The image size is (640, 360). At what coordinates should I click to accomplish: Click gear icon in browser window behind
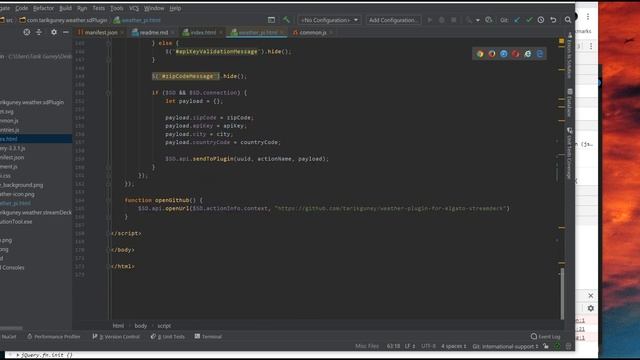(591, 308)
